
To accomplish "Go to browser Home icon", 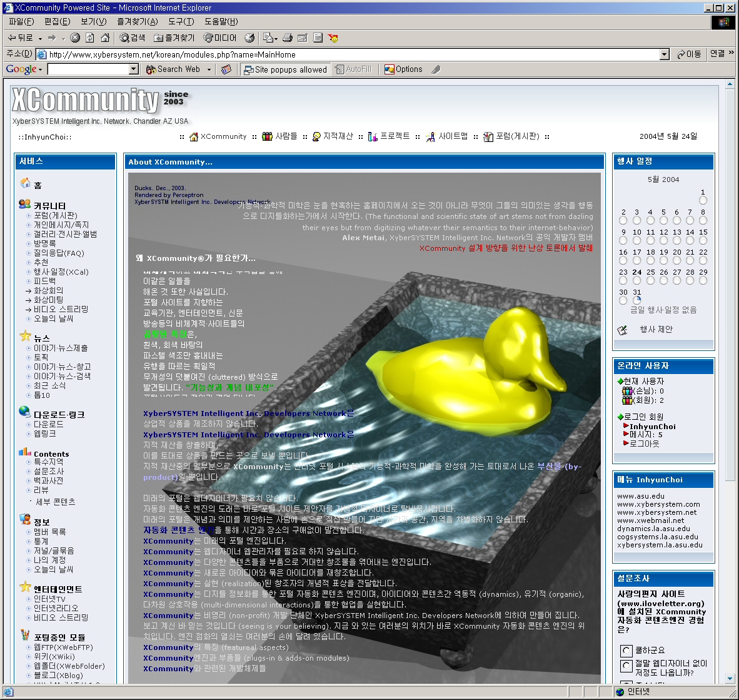I will tap(105, 38).
